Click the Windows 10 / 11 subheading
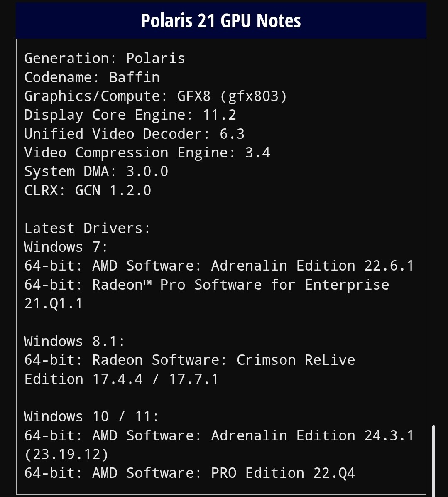 91,416
